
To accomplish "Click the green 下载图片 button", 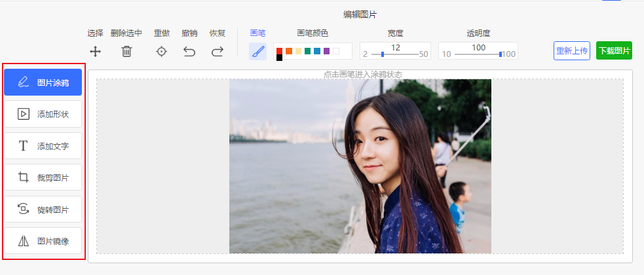I will [x=614, y=51].
